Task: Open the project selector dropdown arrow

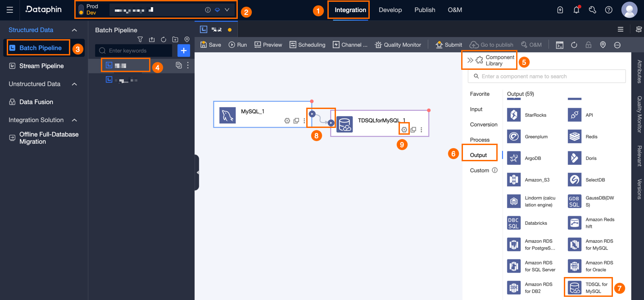Action: (227, 9)
